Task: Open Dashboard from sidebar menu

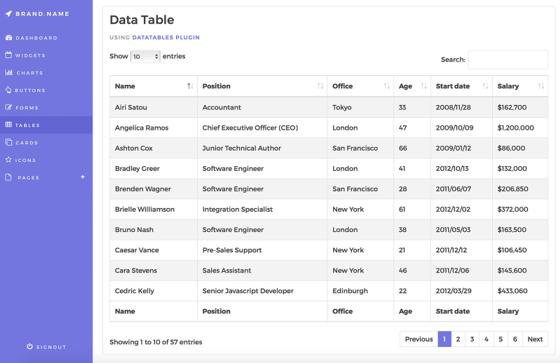Action: (46, 38)
